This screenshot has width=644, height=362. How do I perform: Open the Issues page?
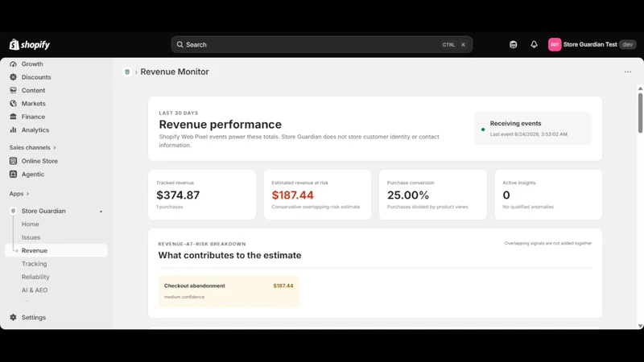click(31, 237)
